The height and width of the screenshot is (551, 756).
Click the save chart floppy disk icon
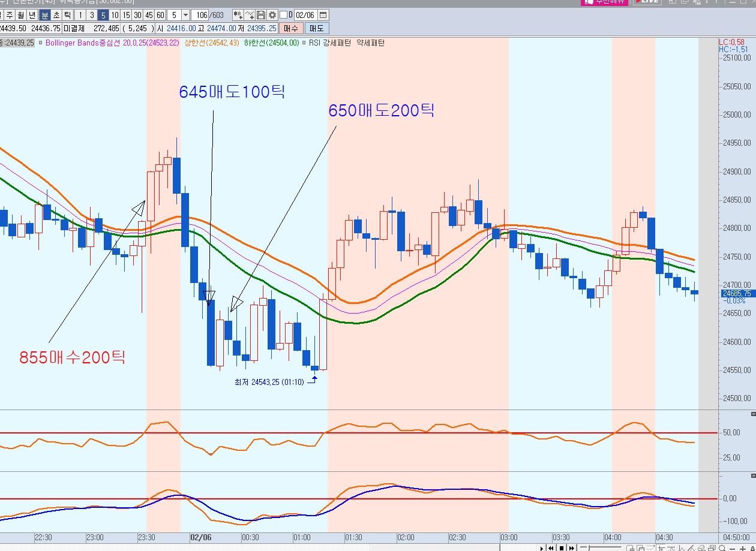261,15
